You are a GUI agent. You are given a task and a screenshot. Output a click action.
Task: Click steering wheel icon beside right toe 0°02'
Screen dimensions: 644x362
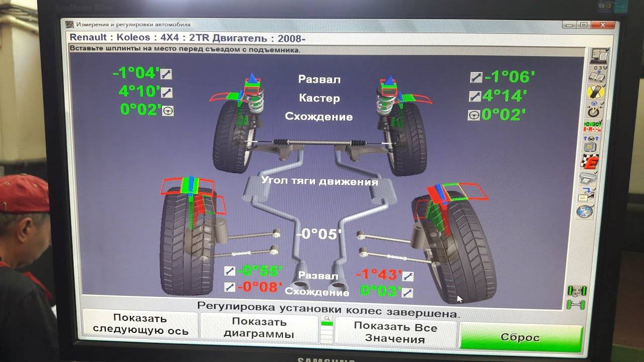(x=473, y=115)
